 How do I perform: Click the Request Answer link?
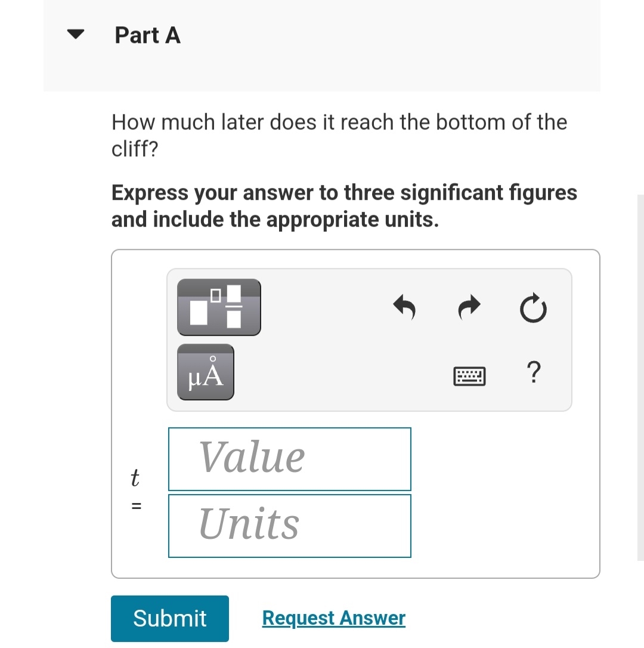pos(333,618)
